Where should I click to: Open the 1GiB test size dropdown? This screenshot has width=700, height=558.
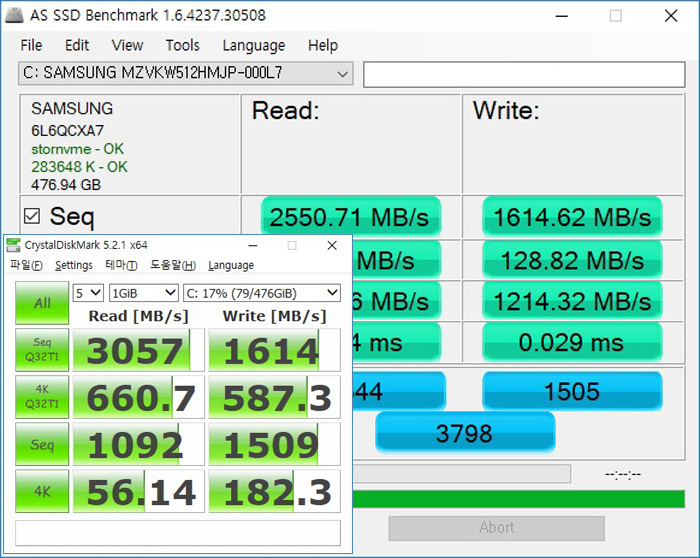(144, 293)
